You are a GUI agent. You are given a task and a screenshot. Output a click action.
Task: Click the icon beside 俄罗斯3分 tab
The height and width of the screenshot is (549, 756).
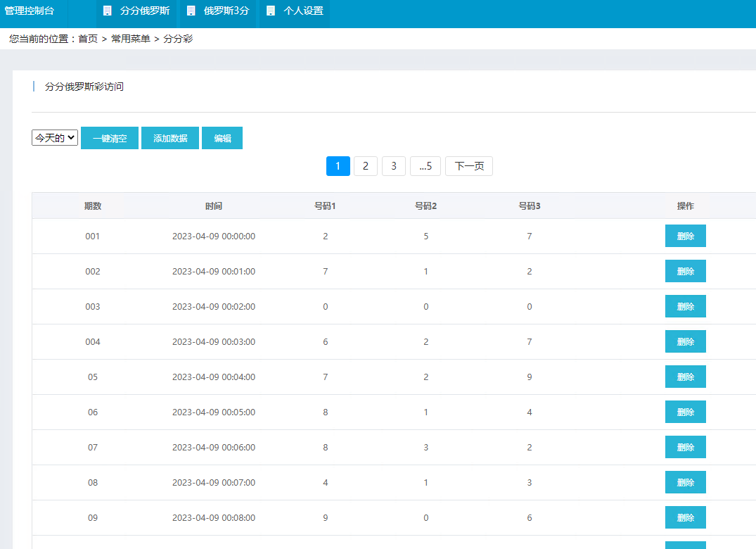(191, 11)
